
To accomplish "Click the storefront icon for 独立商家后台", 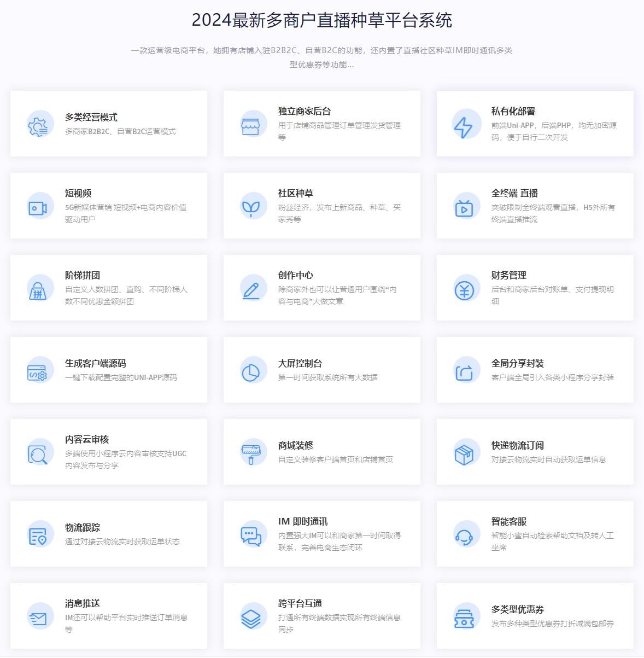I will (250, 125).
